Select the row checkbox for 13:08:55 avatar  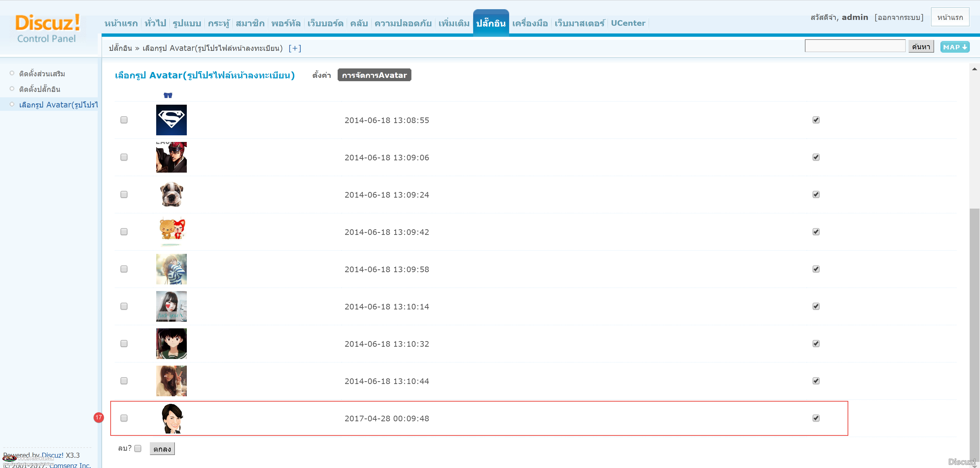(124, 120)
